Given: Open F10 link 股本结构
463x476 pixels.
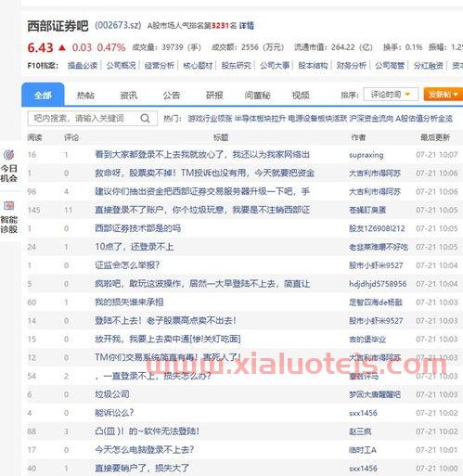Looking at the screenshot, I should 313,65.
